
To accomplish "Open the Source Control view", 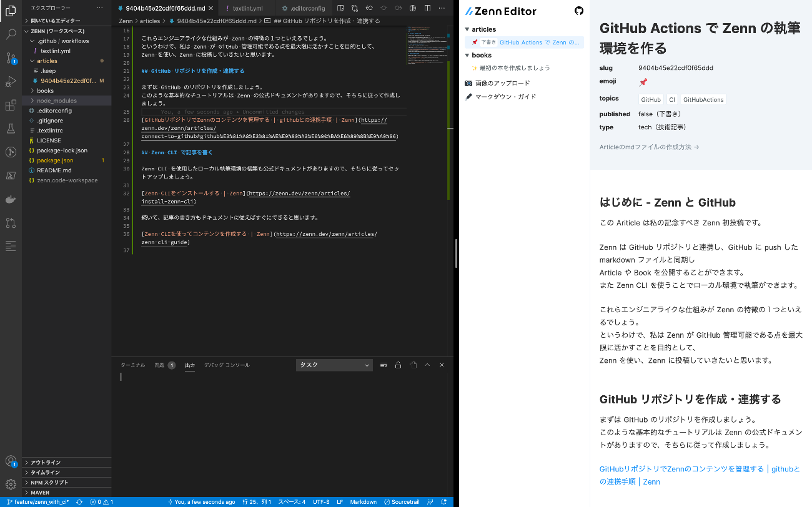I will pyautogui.click(x=11, y=58).
